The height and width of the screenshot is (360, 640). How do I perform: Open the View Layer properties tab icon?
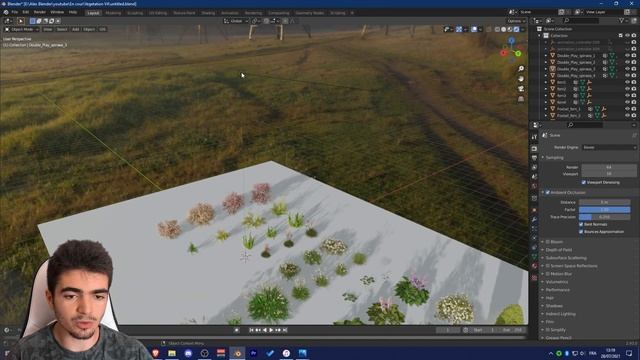534,167
